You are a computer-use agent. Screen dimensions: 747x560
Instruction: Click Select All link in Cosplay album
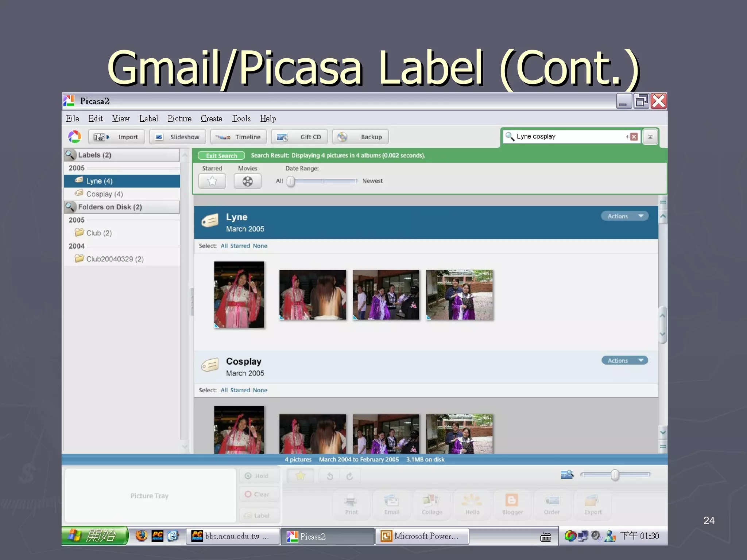224,390
